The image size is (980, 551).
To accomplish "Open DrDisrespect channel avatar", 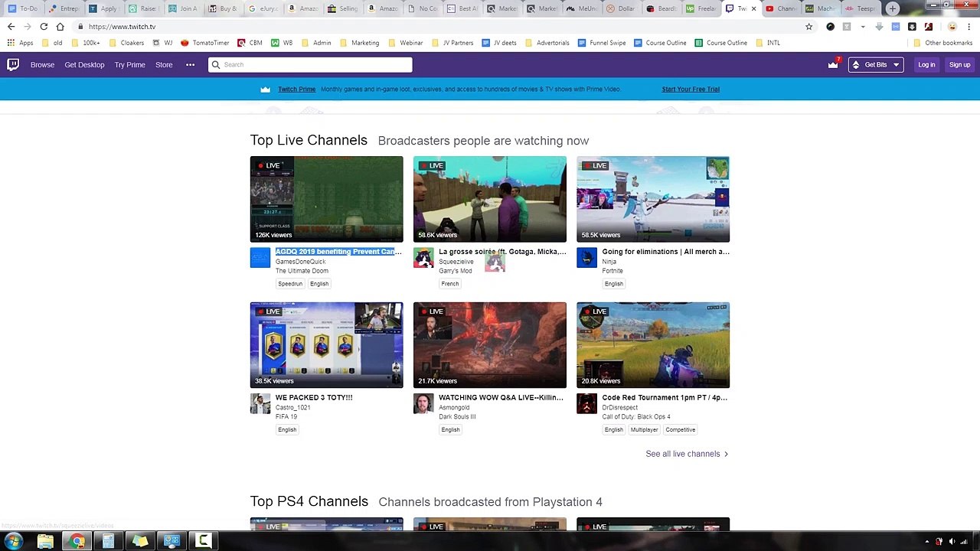I will pyautogui.click(x=586, y=403).
